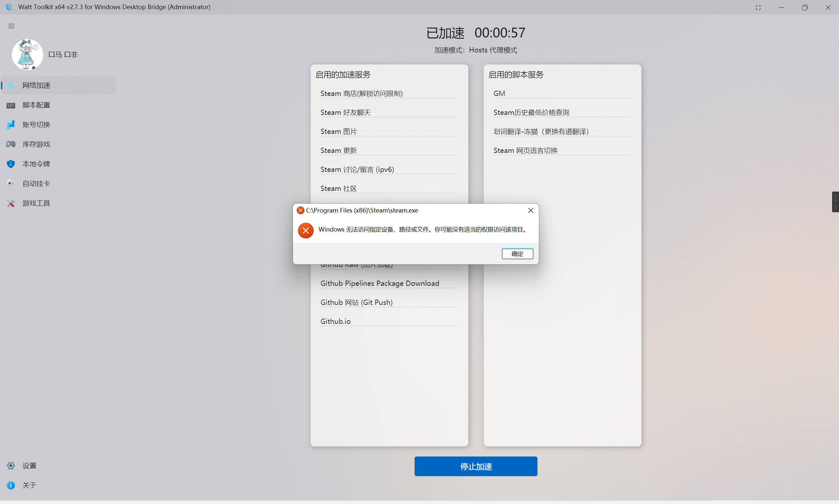Viewport: 839px width, 504px height.
Task: Select 划词翻译-冻猫 script entry
Action: point(562,131)
